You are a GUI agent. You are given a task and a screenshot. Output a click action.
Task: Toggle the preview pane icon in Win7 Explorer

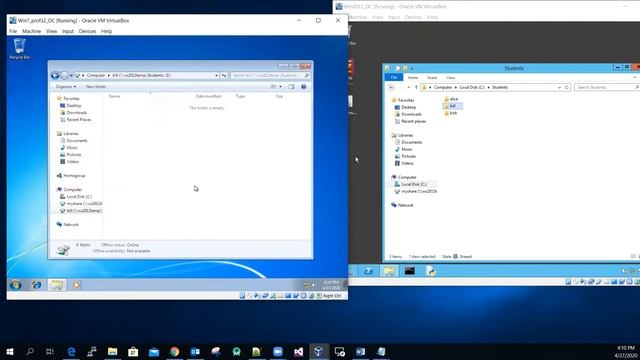(291, 87)
